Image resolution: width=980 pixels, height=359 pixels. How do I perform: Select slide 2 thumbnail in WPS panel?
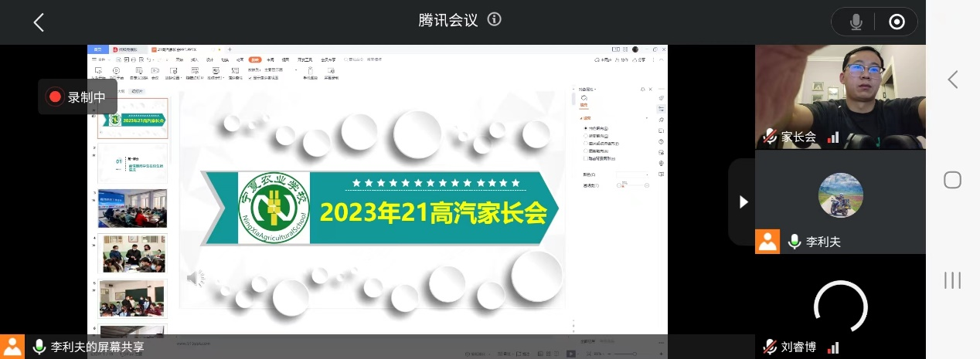(x=132, y=163)
